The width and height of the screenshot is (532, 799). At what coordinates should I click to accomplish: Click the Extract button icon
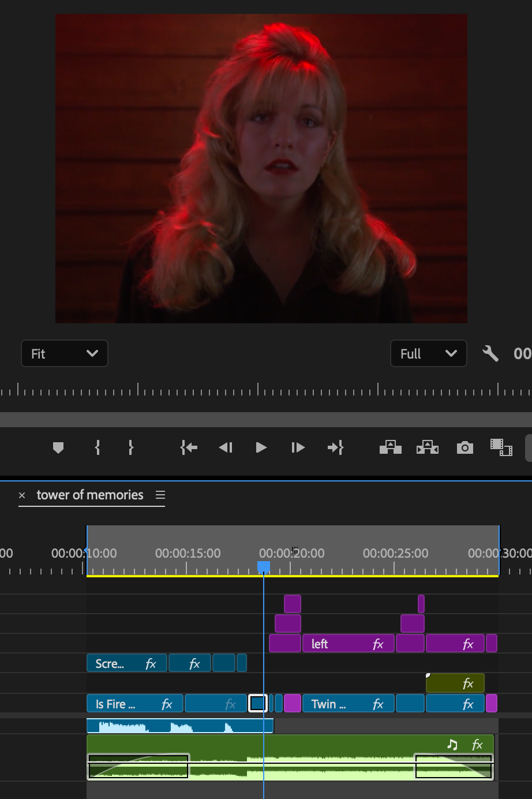(428, 447)
